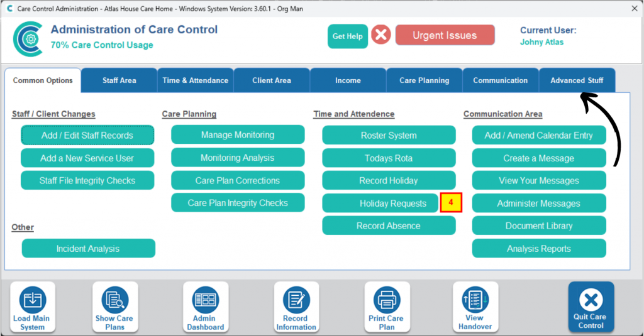The image size is (644, 336).
Task: View Todays Rota
Action: click(389, 158)
